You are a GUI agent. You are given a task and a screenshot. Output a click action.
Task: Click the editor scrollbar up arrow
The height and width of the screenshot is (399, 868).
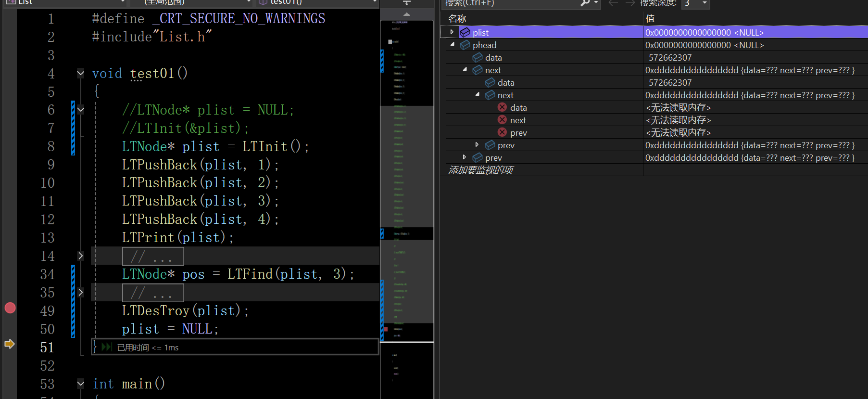click(407, 14)
